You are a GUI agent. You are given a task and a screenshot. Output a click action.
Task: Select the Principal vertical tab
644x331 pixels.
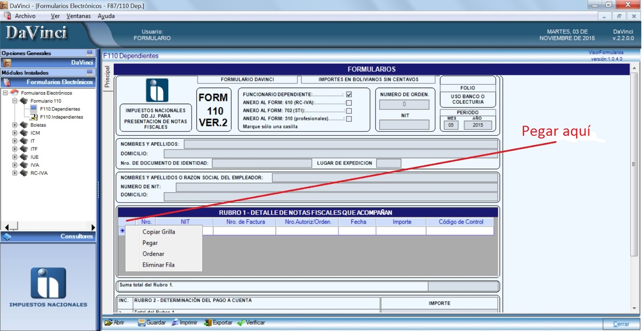(107, 77)
